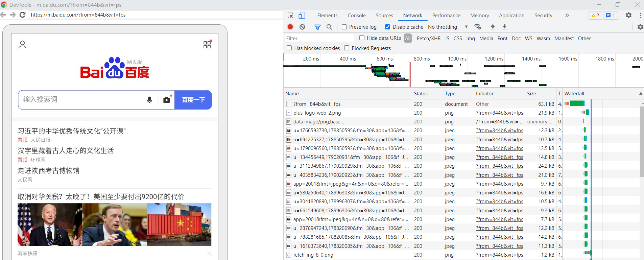Open the messages count badge

pos(611,16)
